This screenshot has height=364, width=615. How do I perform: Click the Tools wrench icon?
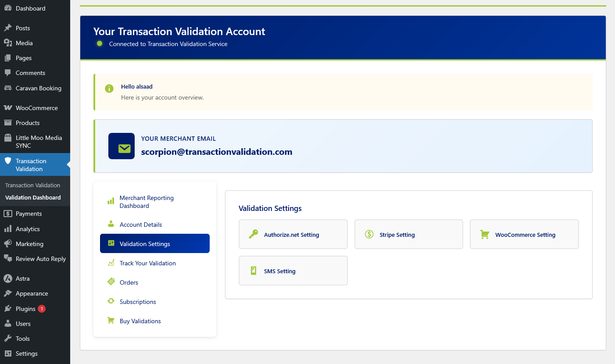point(8,339)
